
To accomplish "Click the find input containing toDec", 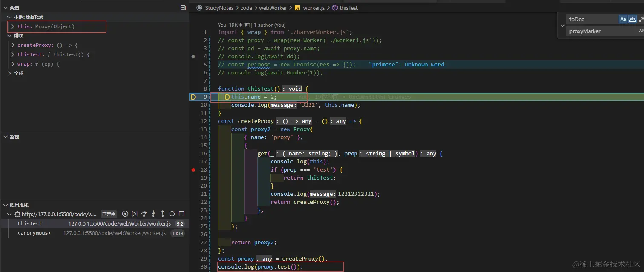I will [x=592, y=19].
